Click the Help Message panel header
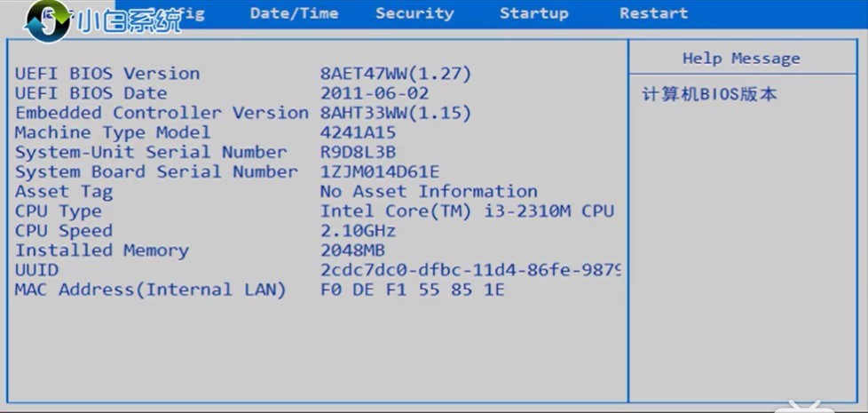Image resolution: width=868 pixels, height=413 pixels. click(x=741, y=58)
